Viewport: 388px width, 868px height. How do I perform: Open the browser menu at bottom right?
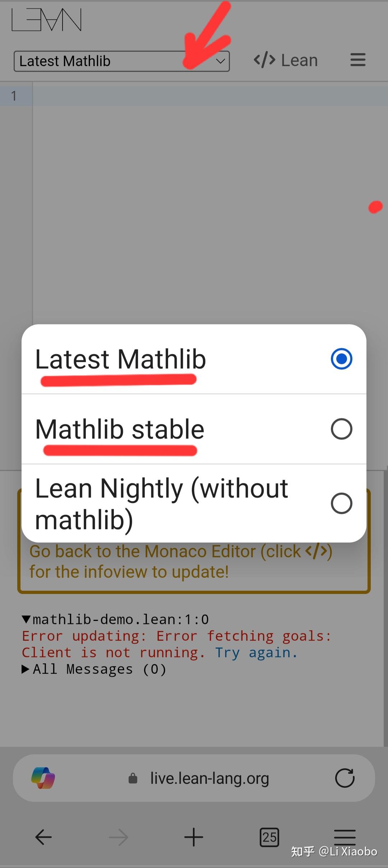[345, 837]
